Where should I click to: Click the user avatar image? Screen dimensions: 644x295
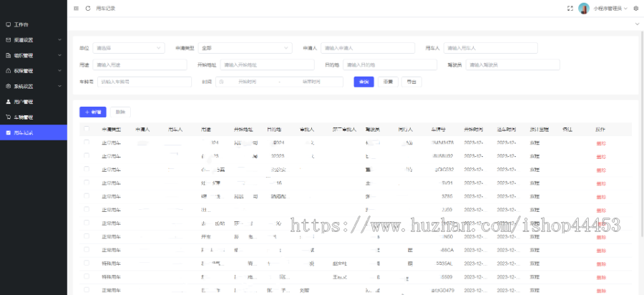point(584,8)
